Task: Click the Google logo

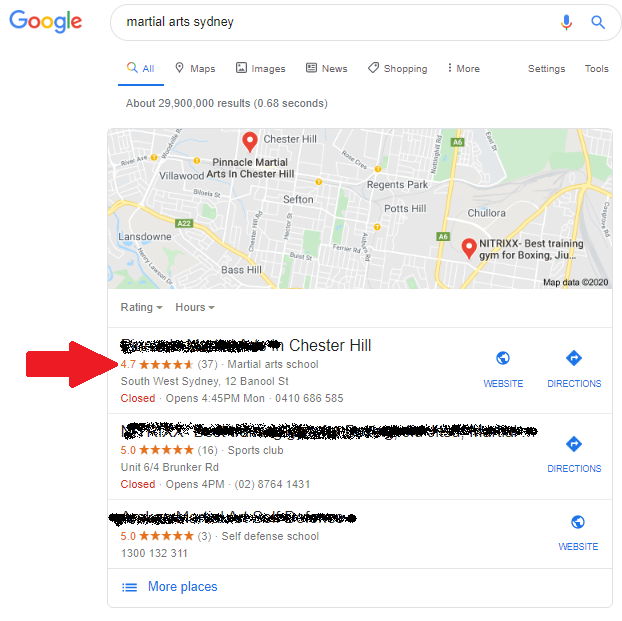Action: point(45,21)
